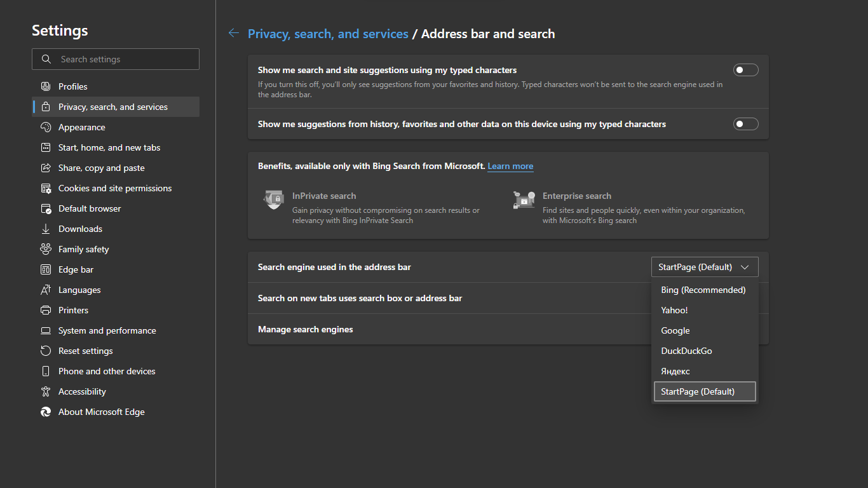868x488 pixels.
Task: Go back using the back arrow
Action: pyautogui.click(x=233, y=32)
